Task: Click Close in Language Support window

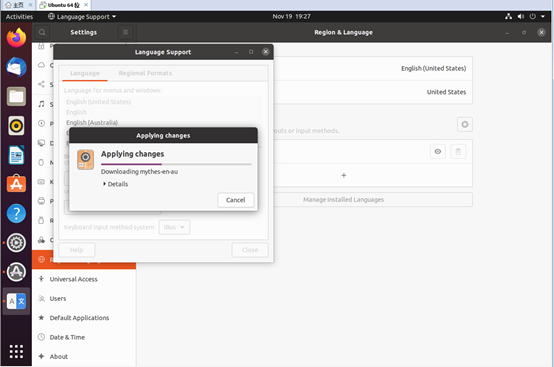Action: (250, 250)
